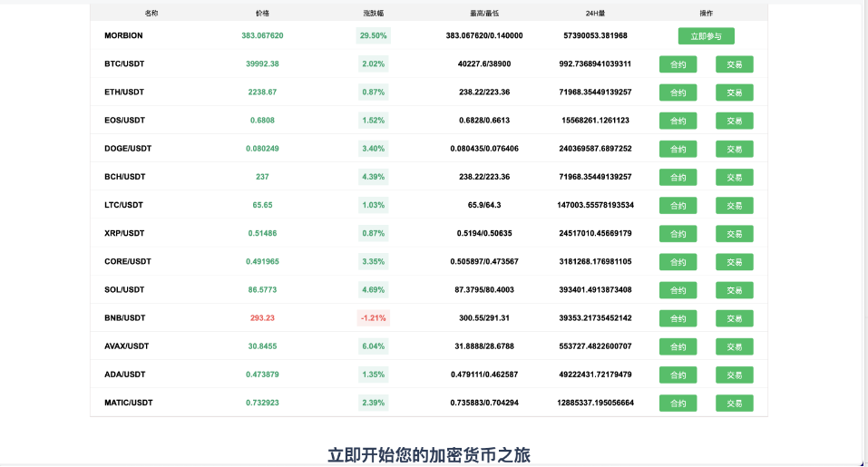Image resolution: width=868 pixels, height=467 pixels.
Task: Click the SOL/USDT 4.69% change badge
Action: (373, 290)
